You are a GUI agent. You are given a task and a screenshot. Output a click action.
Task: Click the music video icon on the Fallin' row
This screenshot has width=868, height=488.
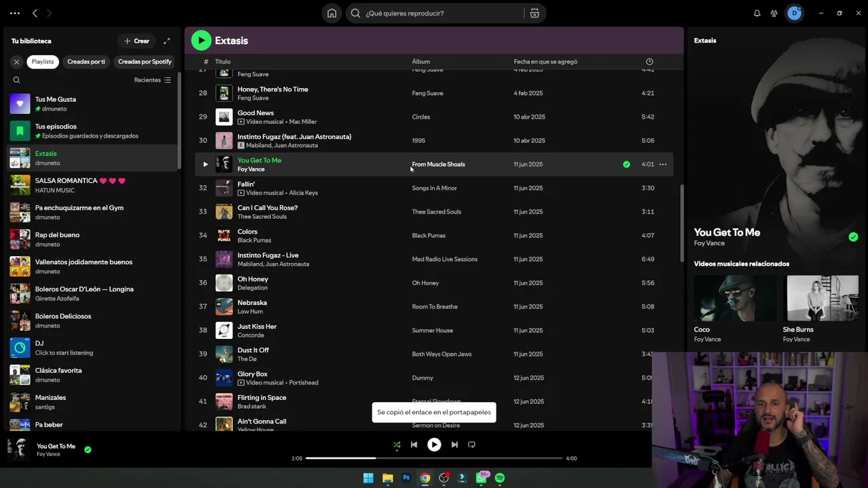241,193
